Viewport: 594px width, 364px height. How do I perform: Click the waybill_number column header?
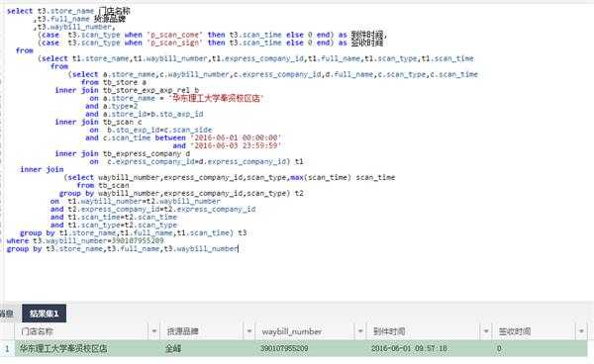click(292, 331)
